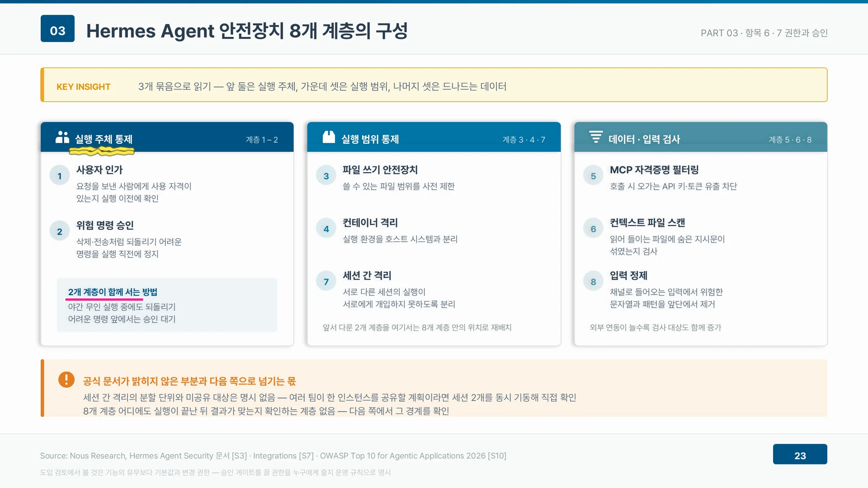
Task: Click the 입력 정제 heading
Action: tap(628, 276)
